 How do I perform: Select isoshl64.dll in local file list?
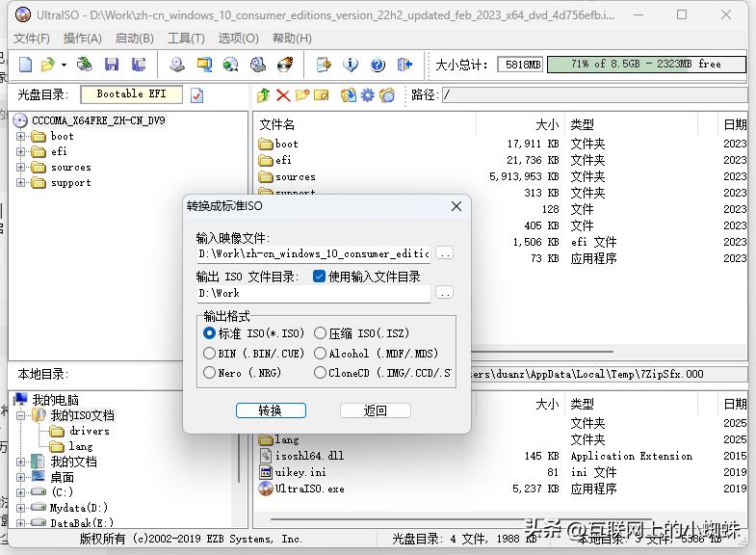pyautogui.click(x=309, y=455)
